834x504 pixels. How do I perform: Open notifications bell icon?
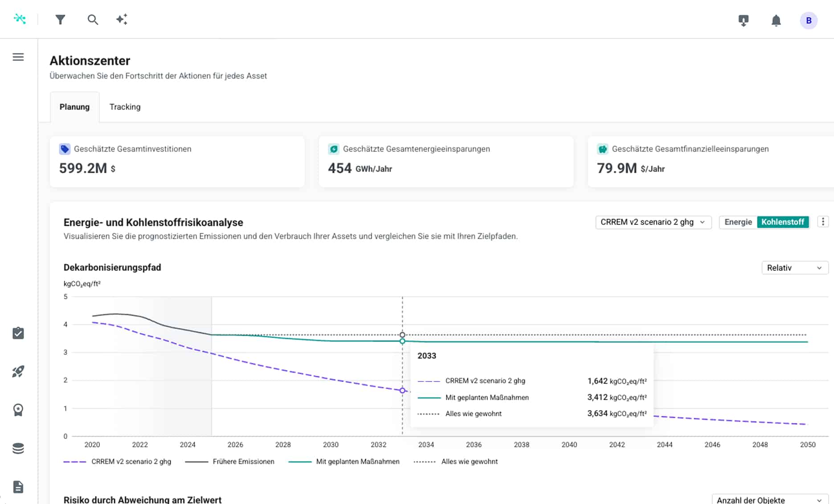point(776,20)
